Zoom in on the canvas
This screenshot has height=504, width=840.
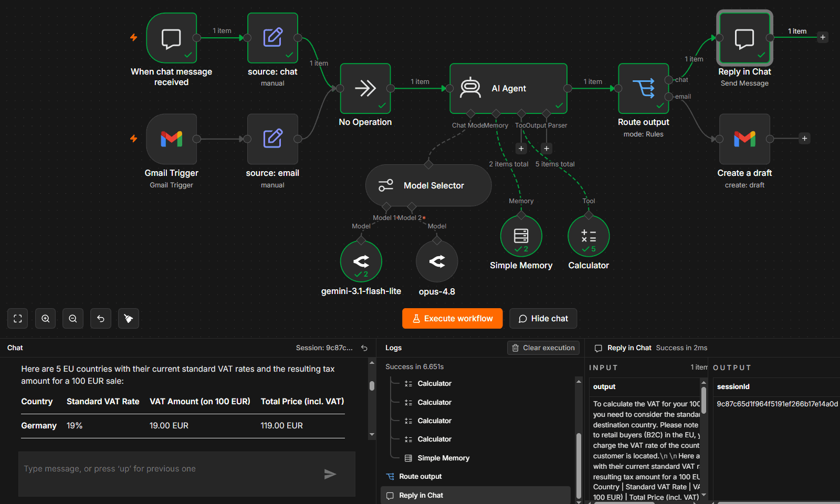tap(46, 319)
